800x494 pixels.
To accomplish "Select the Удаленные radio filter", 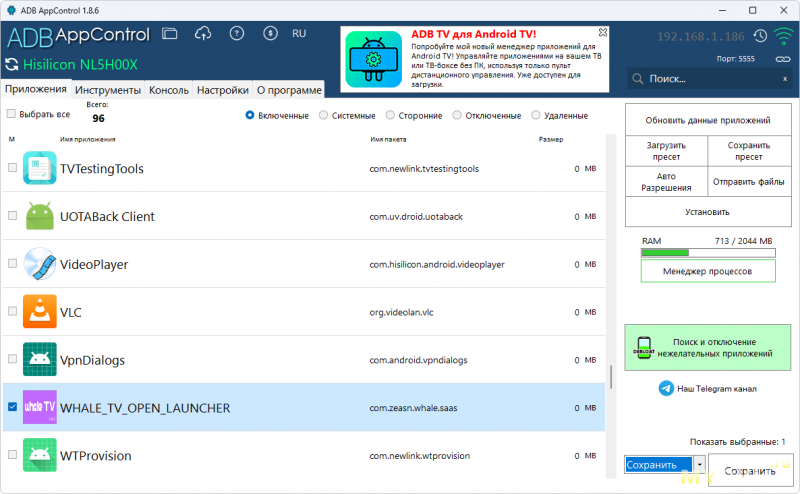I will (x=536, y=115).
